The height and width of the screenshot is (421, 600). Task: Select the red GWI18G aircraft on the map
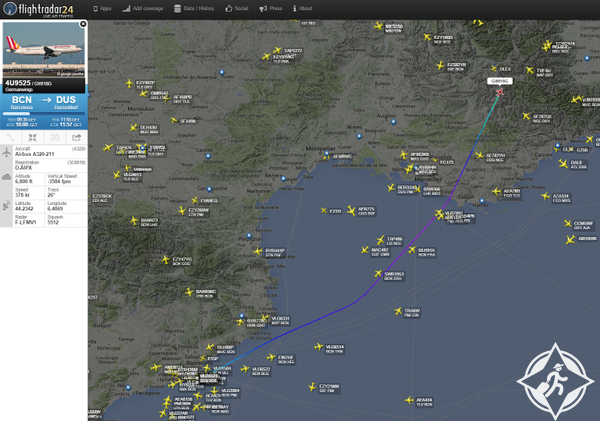500,92
